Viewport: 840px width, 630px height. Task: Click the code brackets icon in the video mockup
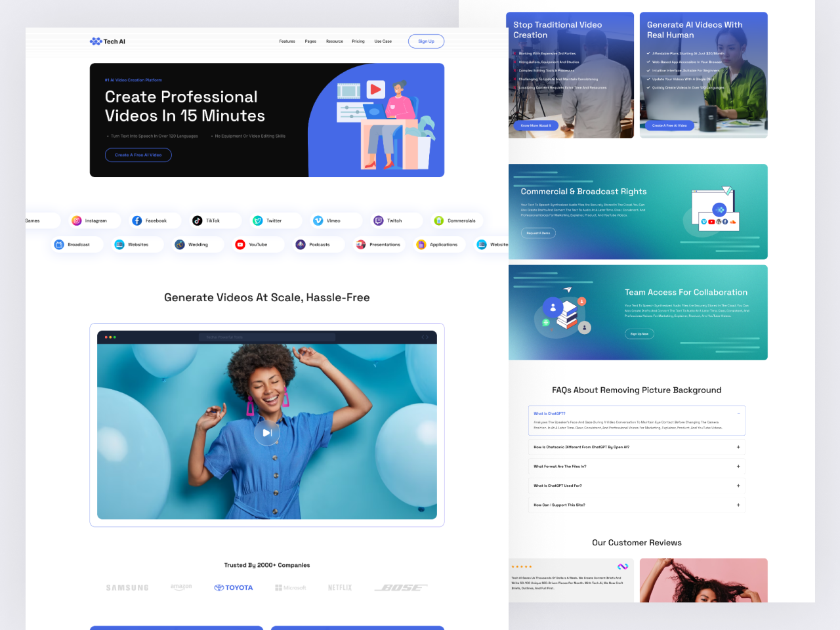click(425, 337)
